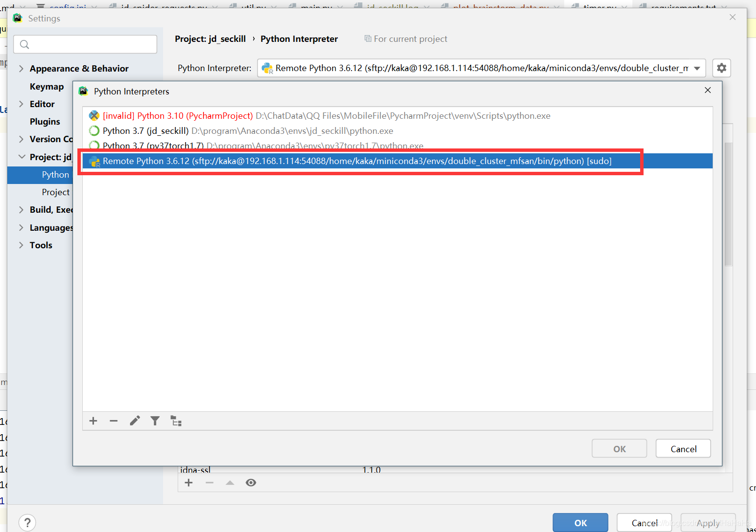Open the Plugins settings page
756x532 pixels.
(x=45, y=122)
